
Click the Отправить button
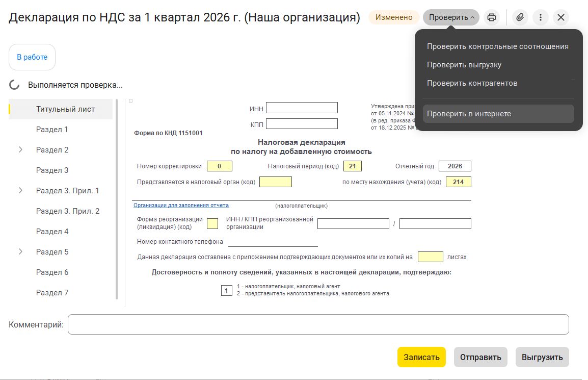click(x=480, y=357)
